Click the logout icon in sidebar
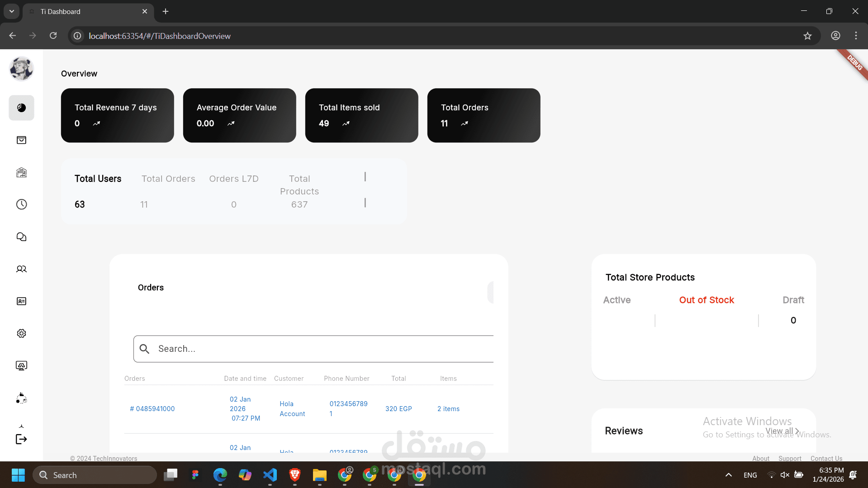The width and height of the screenshot is (868, 488). tap(21, 439)
